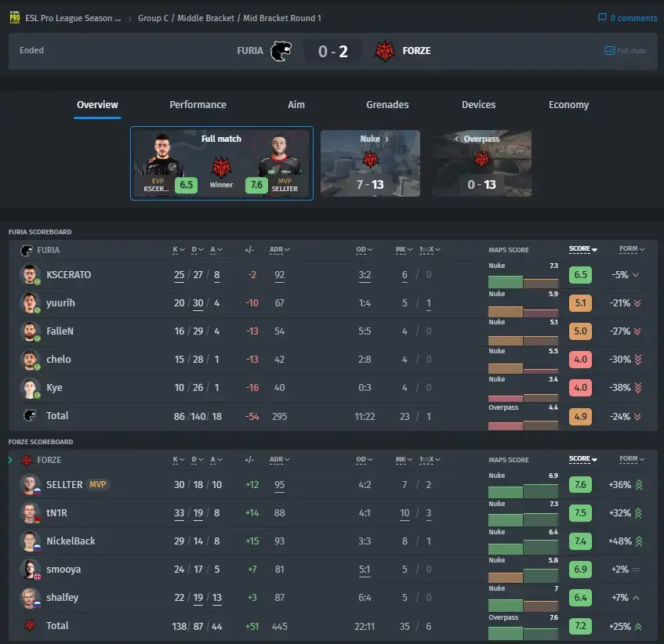This screenshot has height=644, width=664.
Task: Click the Mid Bracket Round 1 breadcrumb
Action: [x=282, y=18]
